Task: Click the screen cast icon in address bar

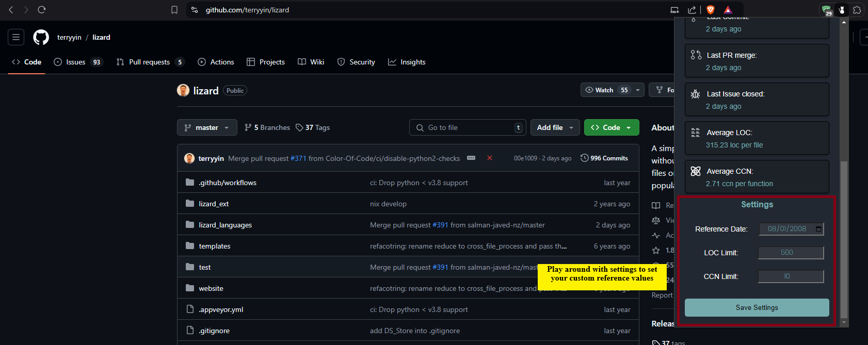Action: pyautogui.click(x=674, y=10)
